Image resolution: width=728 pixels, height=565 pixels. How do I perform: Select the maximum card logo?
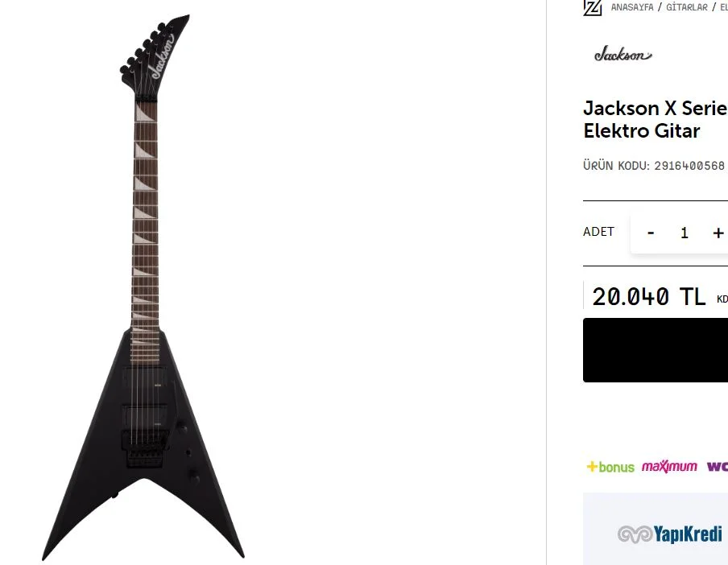pyautogui.click(x=669, y=467)
